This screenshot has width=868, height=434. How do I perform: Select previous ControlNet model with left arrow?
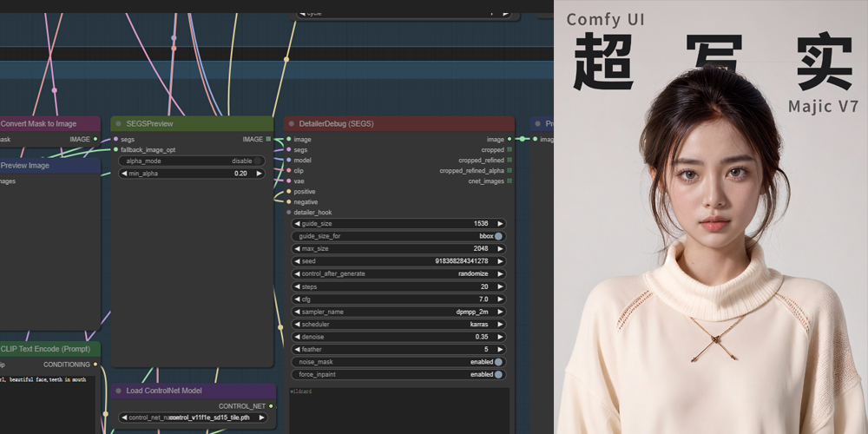click(x=124, y=418)
